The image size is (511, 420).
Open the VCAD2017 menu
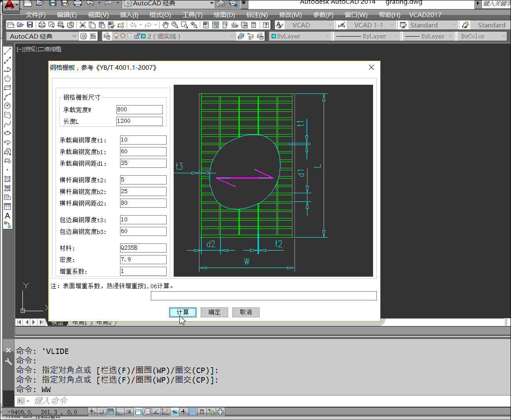coord(425,15)
